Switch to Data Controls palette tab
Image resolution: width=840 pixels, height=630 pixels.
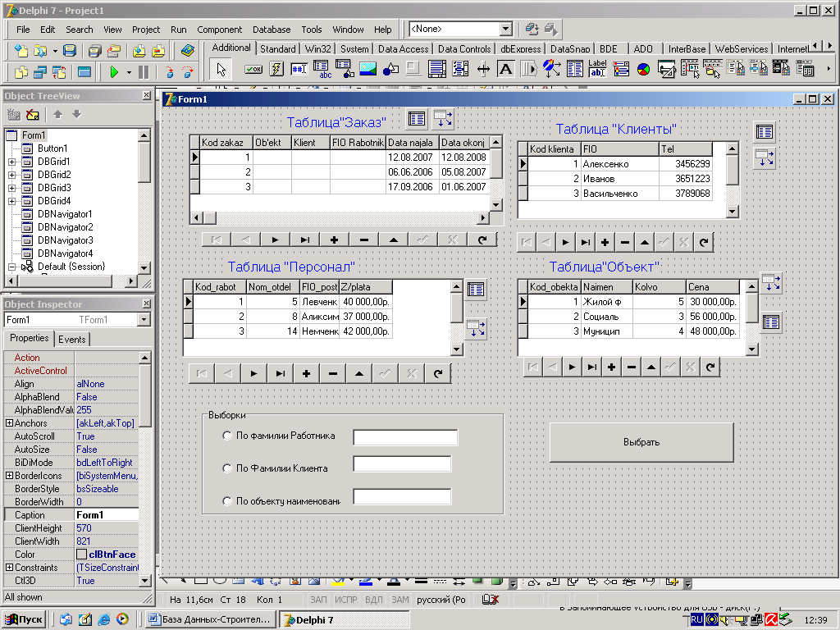464,48
